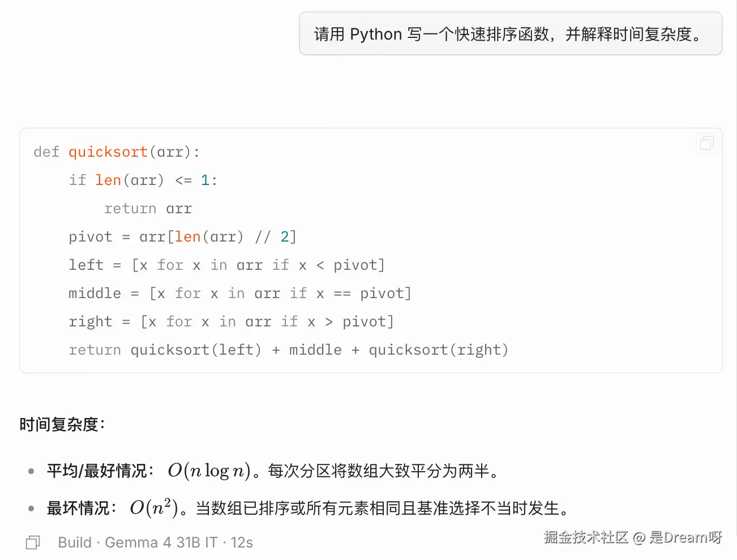Open the 掘金技术社区 @ 是Dream呀 watermark
Image resolution: width=737 pixels, height=560 pixels.
point(633,537)
